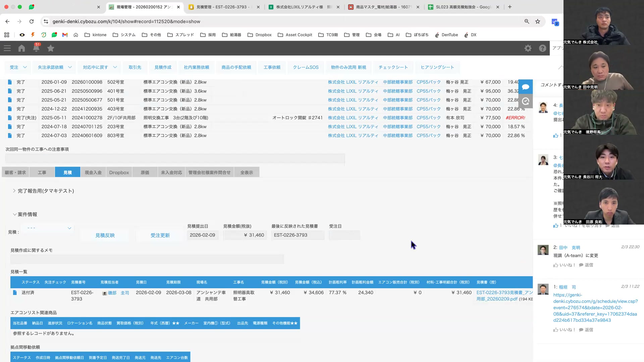Expand the 完了報告用(タマキテスト) section
The height and width of the screenshot is (362, 644).
coord(43,191)
